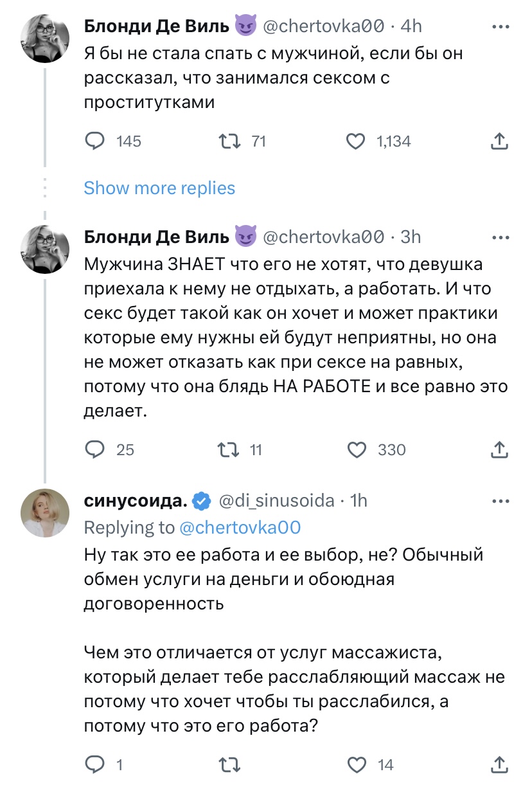Like the second tweet with 330 likes
This screenshot has width=532, height=785.
click(x=355, y=449)
